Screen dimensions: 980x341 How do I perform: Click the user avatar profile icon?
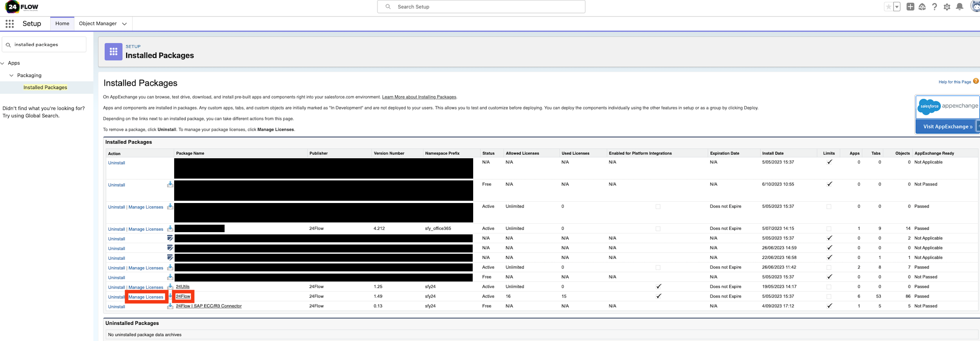coord(975,7)
